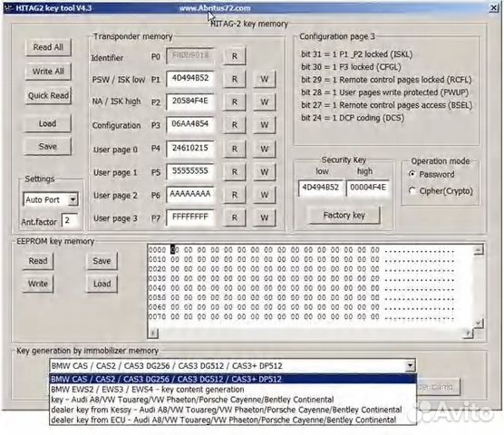Read P3 Configuration page

235,125
